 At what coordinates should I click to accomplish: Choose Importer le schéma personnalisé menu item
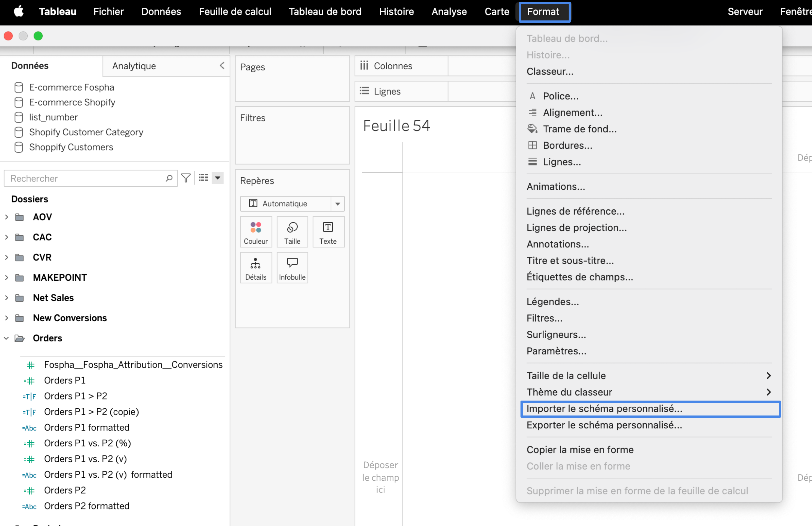[604, 409]
